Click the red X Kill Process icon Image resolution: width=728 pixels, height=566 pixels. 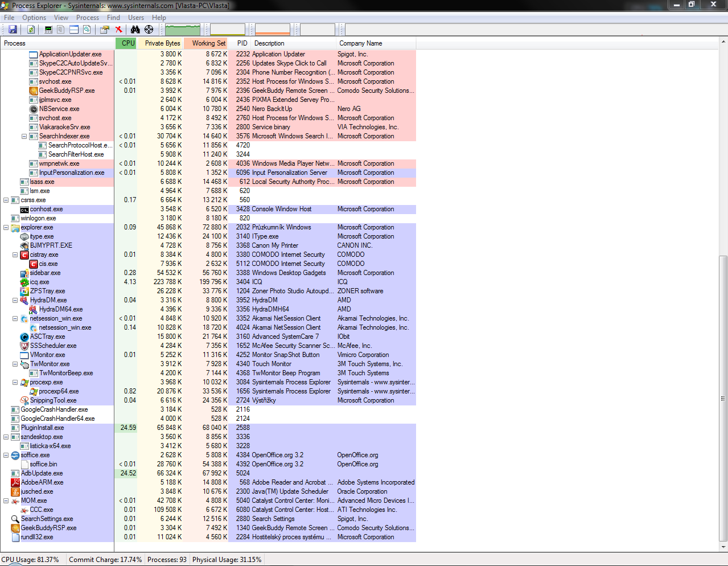[x=119, y=30]
